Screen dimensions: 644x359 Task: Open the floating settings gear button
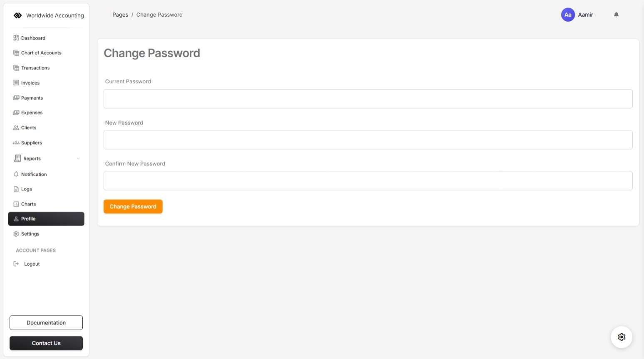(622, 337)
